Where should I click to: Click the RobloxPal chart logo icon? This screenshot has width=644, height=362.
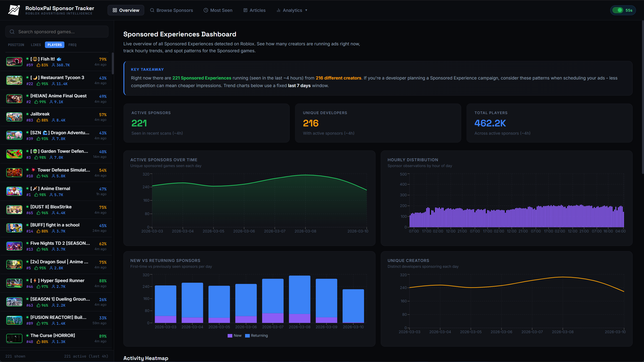14,10
